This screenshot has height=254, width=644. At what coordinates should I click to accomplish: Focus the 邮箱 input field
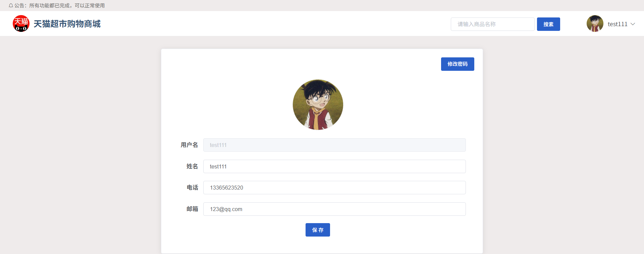pos(334,209)
